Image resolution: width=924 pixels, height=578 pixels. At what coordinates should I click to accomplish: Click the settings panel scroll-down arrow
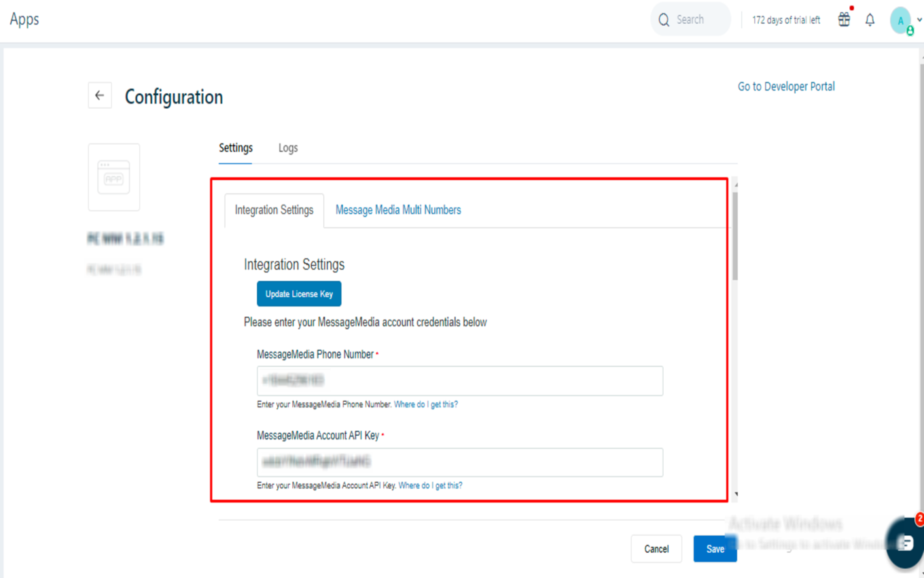coord(736,494)
